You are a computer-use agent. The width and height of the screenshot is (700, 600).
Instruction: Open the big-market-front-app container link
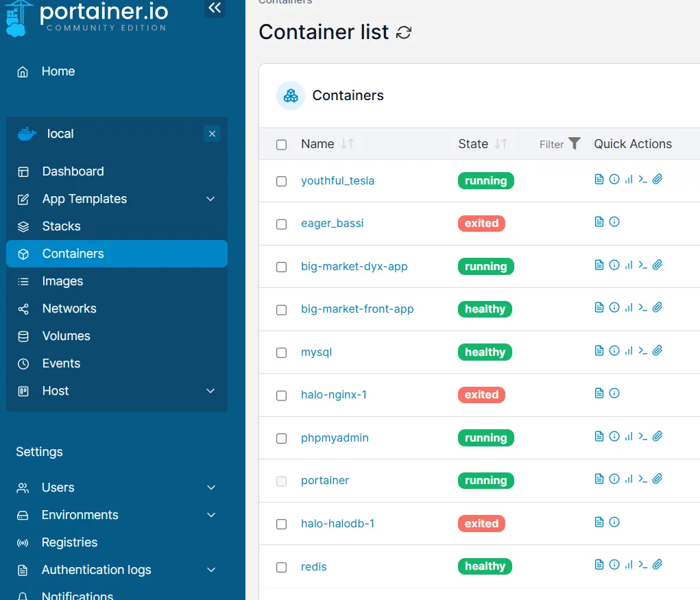click(357, 309)
